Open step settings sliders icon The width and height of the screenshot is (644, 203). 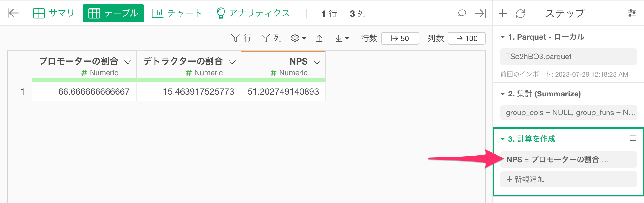coord(632,13)
